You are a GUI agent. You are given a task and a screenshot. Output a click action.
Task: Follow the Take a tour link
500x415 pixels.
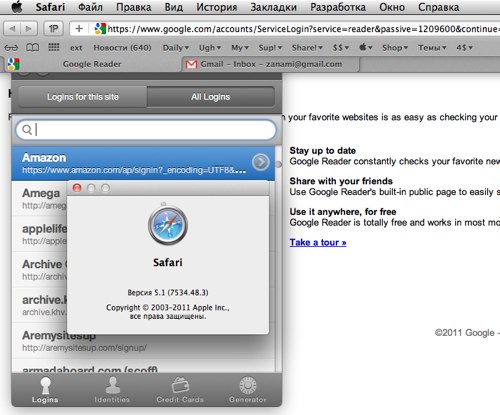pyautogui.click(x=318, y=242)
